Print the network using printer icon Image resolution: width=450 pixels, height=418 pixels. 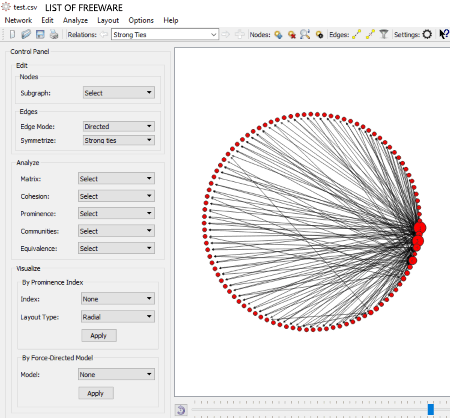[54, 34]
